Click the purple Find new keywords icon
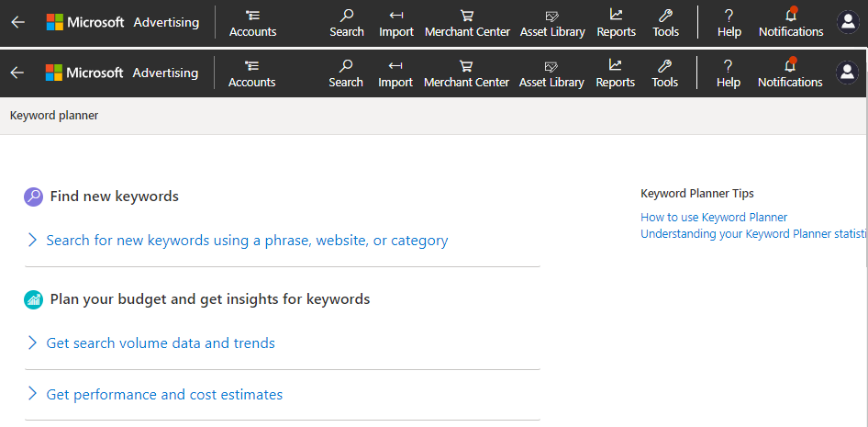 pyautogui.click(x=33, y=197)
